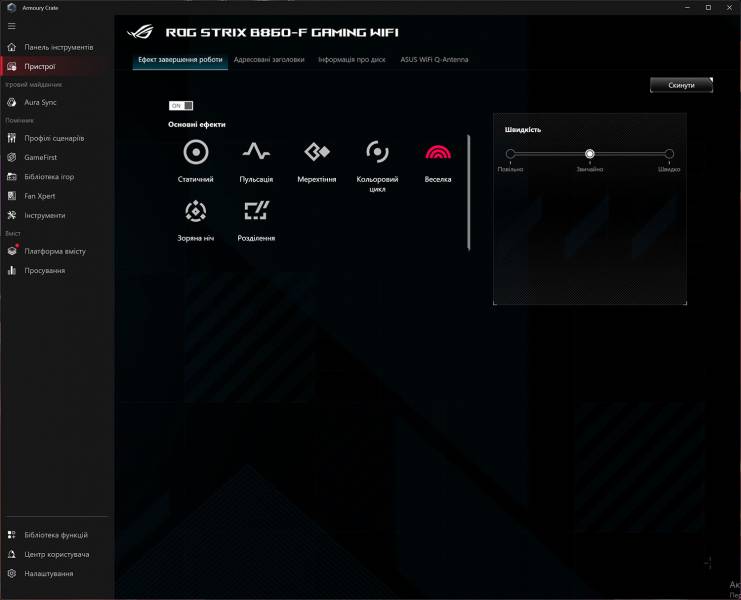Screen dimensions: 741x600
Task: Click the Звичайно speed slider handle
Action: [589, 154]
